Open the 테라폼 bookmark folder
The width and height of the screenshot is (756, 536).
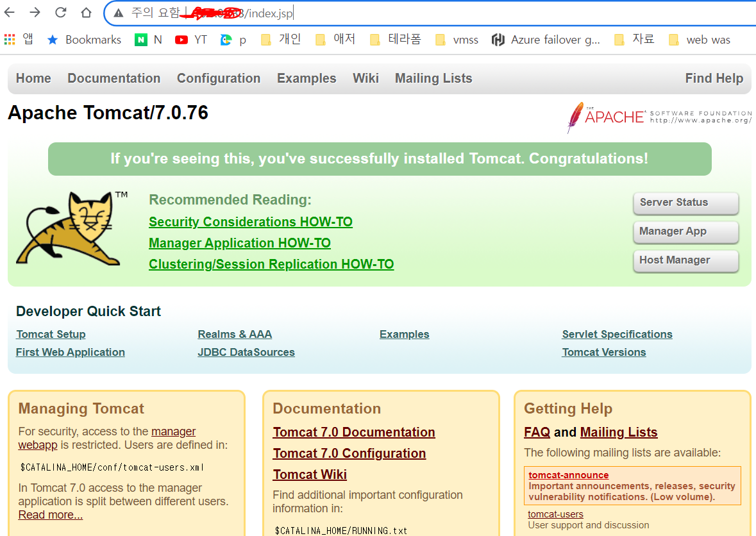(x=396, y=40)
